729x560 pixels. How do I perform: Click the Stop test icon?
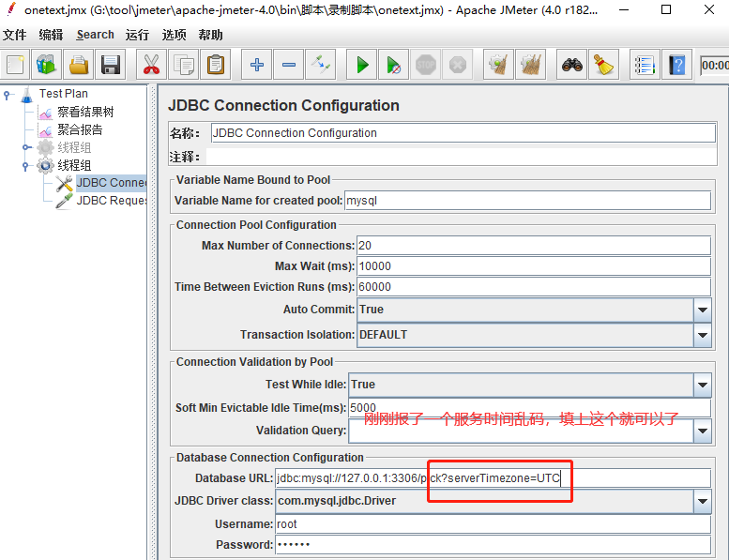426,65
